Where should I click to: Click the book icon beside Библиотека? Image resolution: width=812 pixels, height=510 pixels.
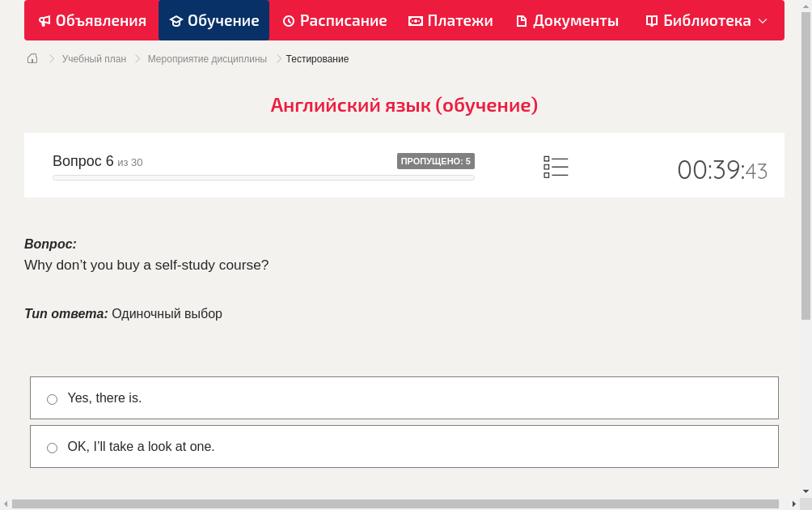click(x=651, y=20)
